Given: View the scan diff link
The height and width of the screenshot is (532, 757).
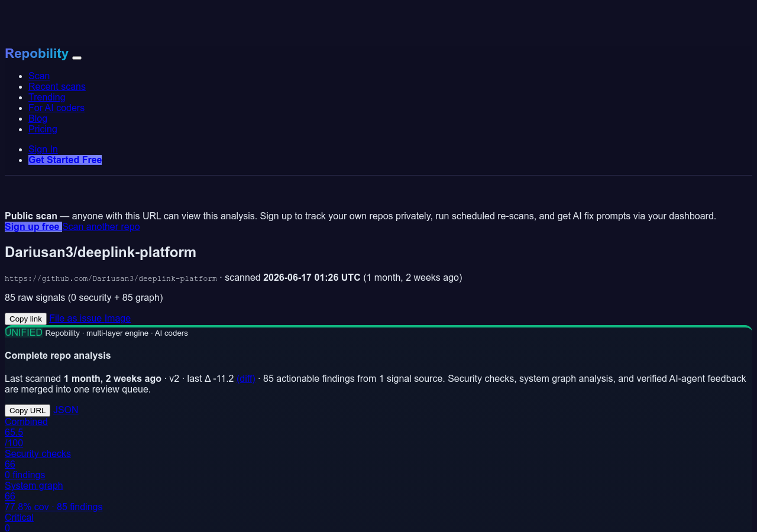Looking at the screenshot, I should tap(246, 378).
